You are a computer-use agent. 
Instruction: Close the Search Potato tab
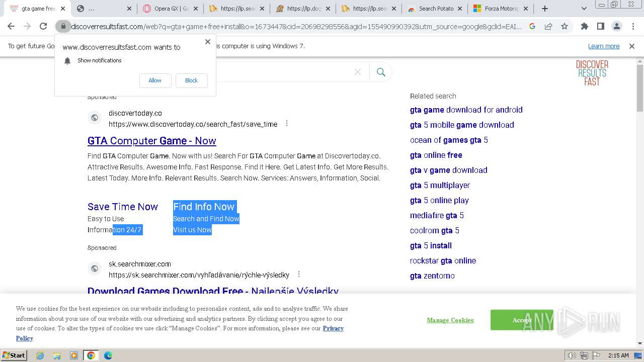(x=460, y=9)
